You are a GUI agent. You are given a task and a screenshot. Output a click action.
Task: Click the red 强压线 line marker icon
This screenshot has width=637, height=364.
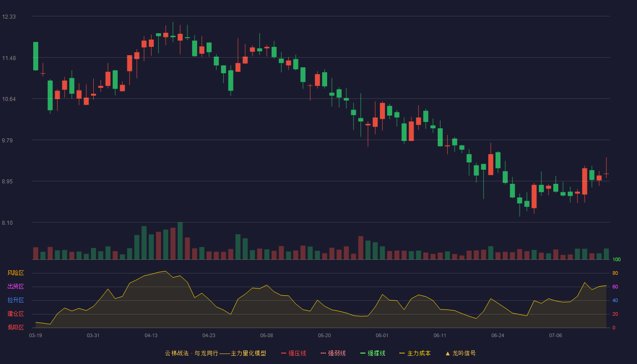[284, 353]
